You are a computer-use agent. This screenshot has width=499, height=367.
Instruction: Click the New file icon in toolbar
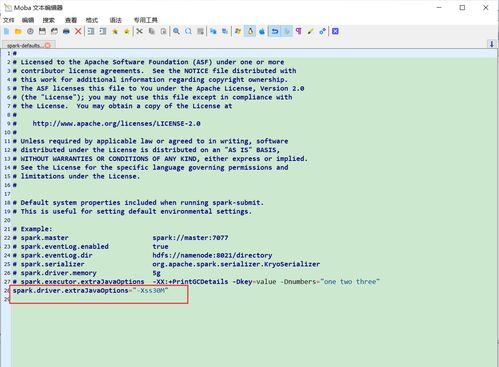6,31
